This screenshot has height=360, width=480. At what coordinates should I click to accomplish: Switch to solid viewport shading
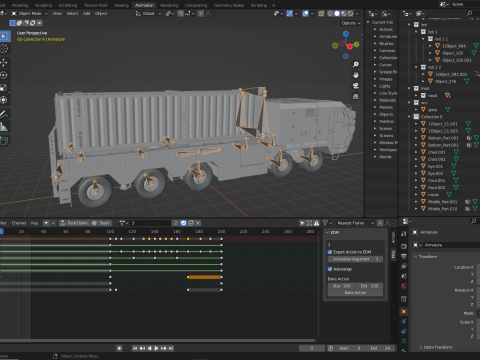click(x=337, y=14)
